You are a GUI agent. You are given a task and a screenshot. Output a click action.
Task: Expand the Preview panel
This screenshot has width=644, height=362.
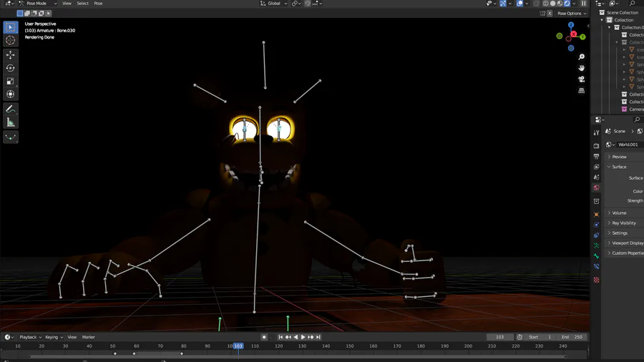tap(619, 157)
